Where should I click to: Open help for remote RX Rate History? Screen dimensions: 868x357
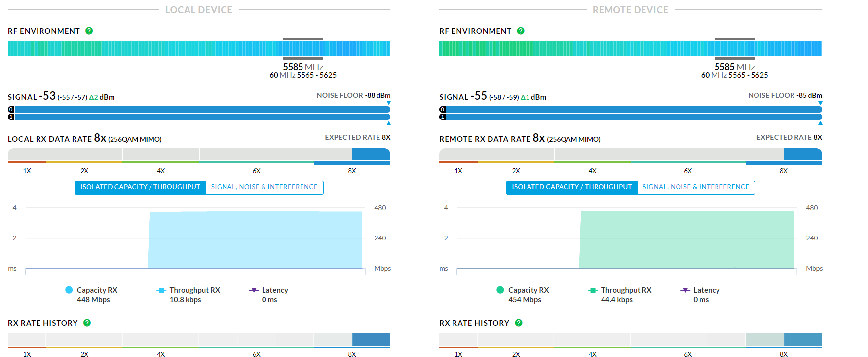[519, 323]
